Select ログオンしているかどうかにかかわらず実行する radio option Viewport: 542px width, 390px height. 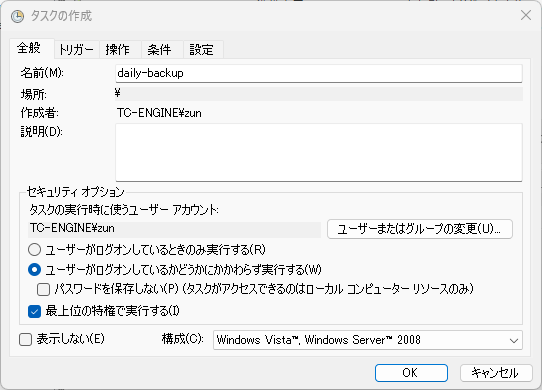point(35,270)
